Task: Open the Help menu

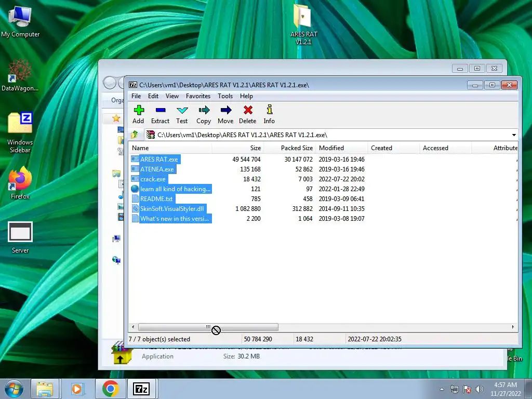Action: point(246,96)
